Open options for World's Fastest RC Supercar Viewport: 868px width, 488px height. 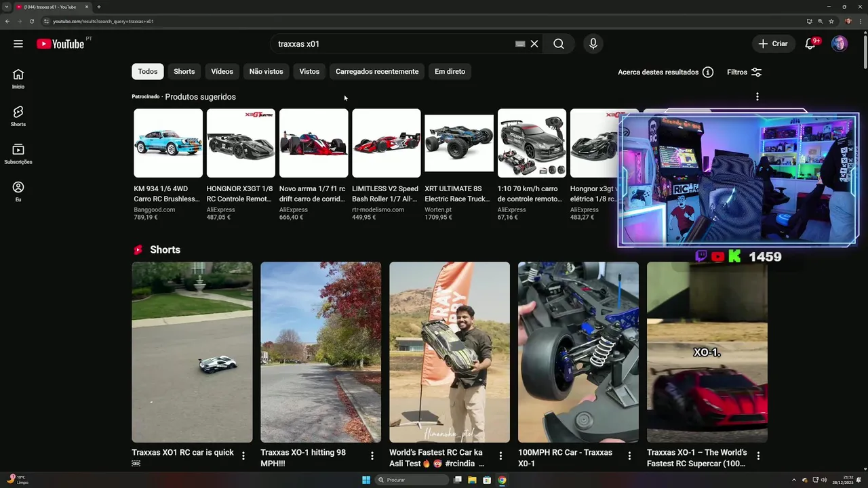[758, 456]
